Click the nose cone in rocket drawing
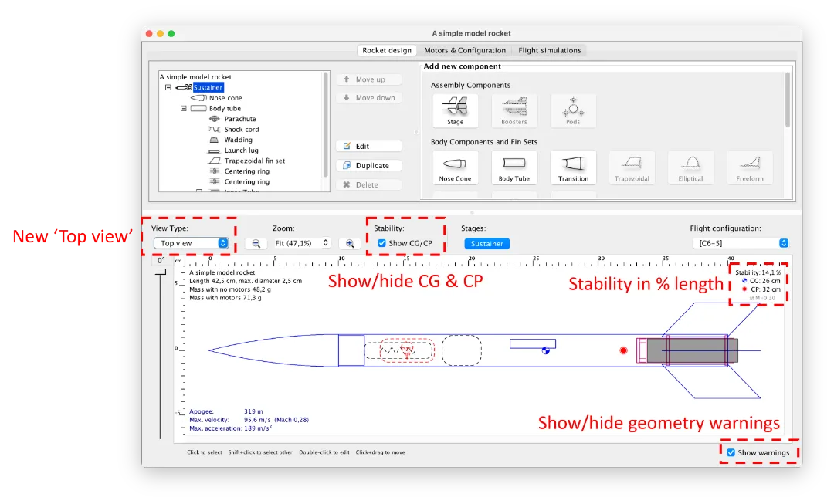Image resolution: width=834 pixels, height=504 pixels. (x=274, y=350)
